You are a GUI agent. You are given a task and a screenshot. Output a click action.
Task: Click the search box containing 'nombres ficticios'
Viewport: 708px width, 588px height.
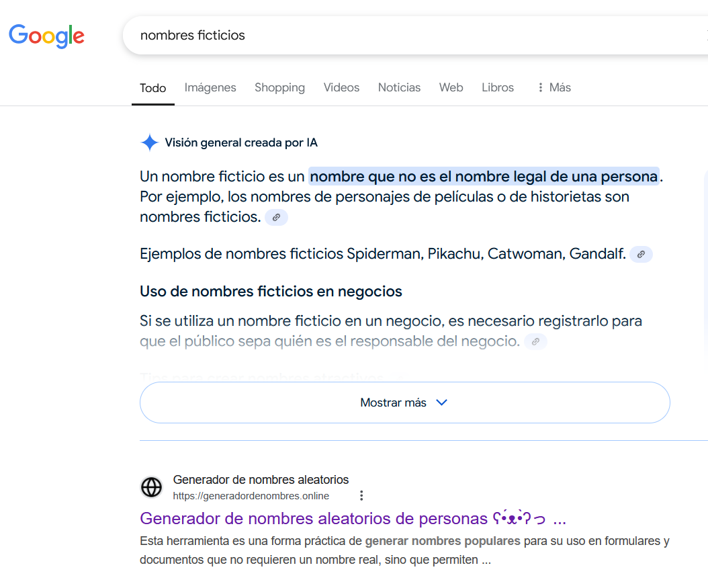(415, 35)
